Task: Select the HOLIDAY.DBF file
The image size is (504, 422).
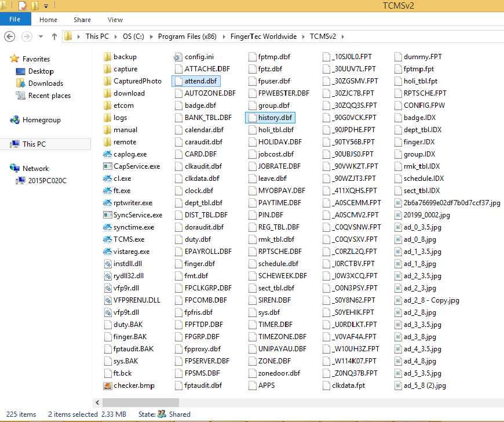Action: coord(276,142)
